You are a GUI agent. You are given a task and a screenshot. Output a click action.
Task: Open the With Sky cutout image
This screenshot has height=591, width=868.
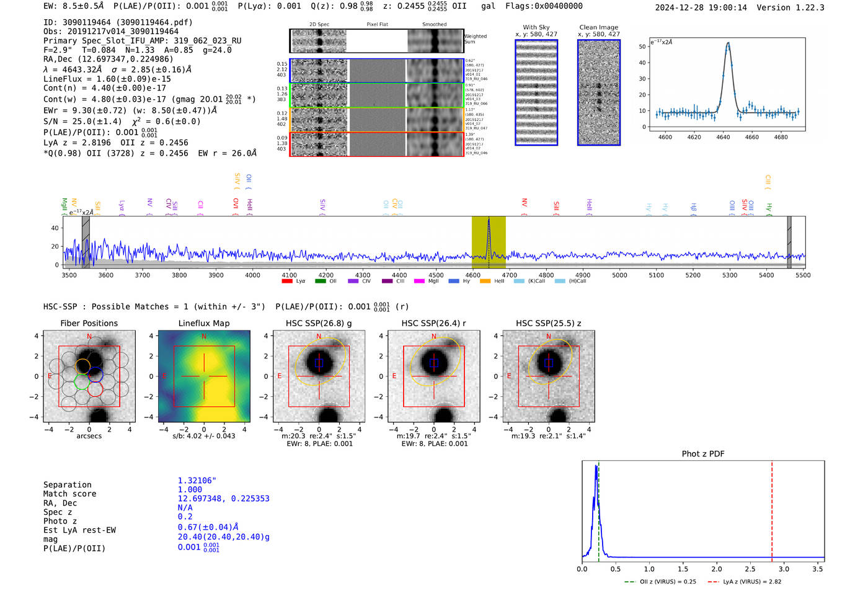click(536, 92)
